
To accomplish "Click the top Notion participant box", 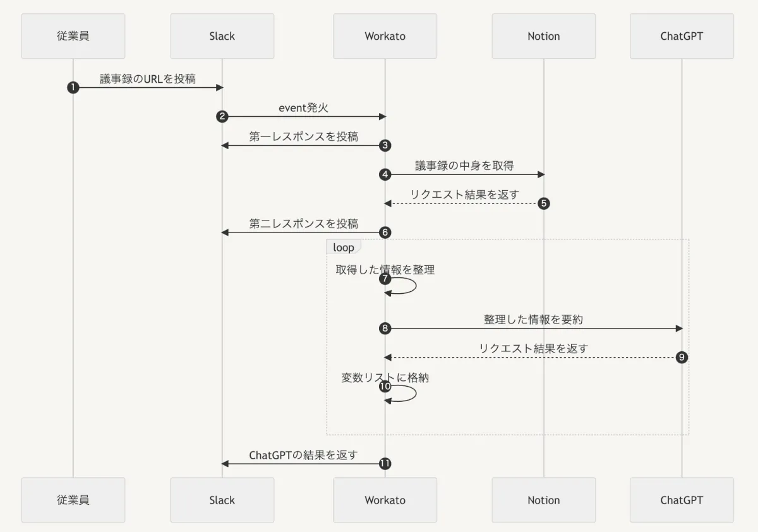I will (544, 36).
